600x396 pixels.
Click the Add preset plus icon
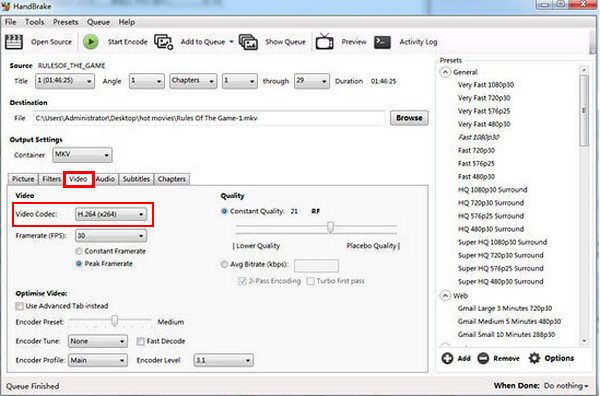point(447,358)
